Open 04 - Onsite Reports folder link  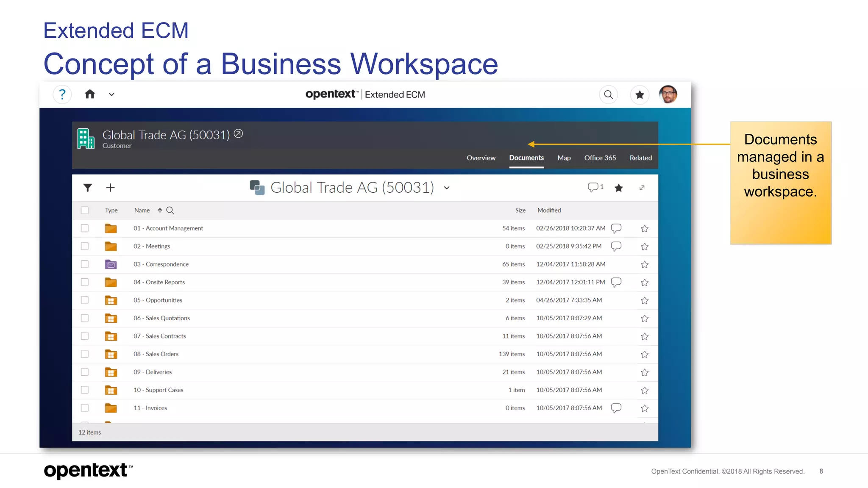click(159, 282)
